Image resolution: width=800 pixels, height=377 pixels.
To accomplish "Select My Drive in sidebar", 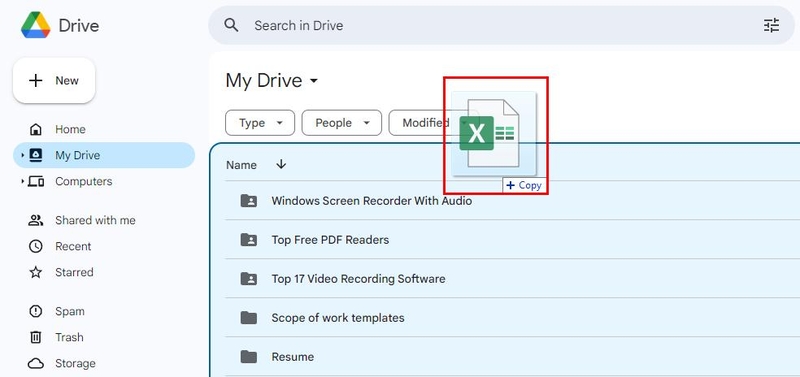I will click(104, 155).
